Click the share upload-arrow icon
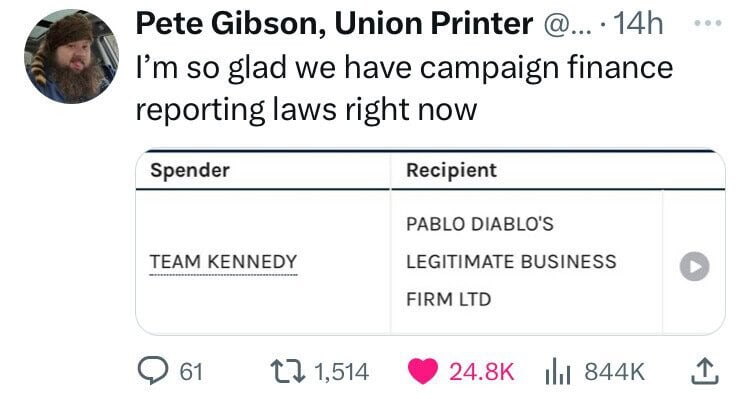Image resolution: width=750 pixels, height=399 pixels. [705, 372]
